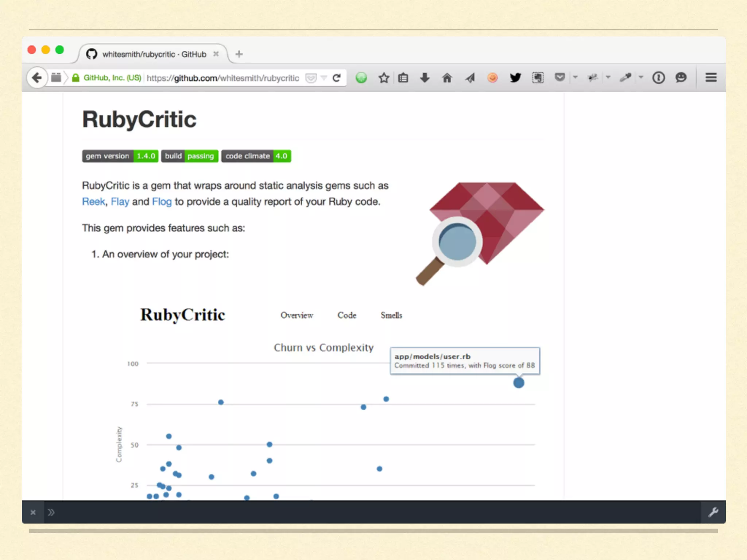Image resolution: width=747 pixels, height=560 pixels.
Task: Bookmark this page with the star icon
Action: click(384, 78)
